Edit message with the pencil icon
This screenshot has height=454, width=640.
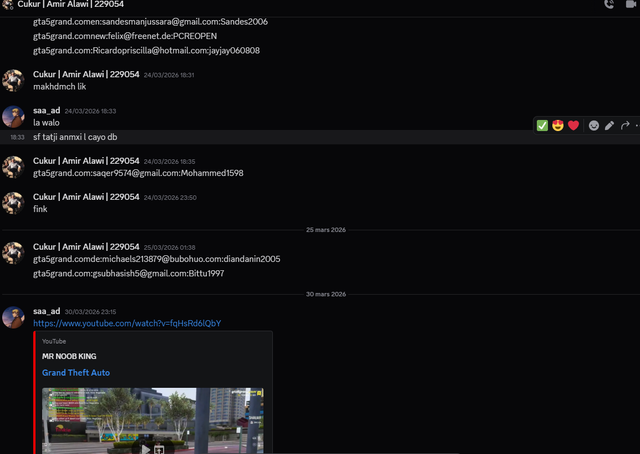(x=609, y=125)
